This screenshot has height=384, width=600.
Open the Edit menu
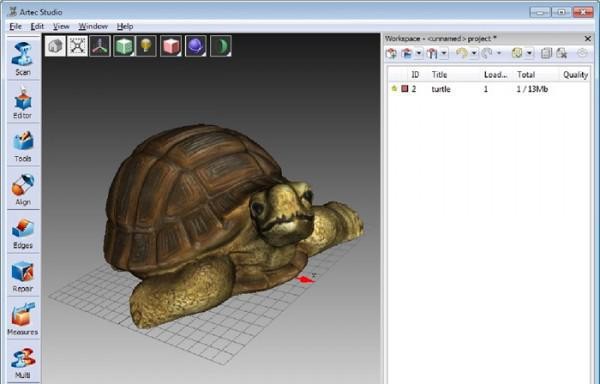point(37,26)
